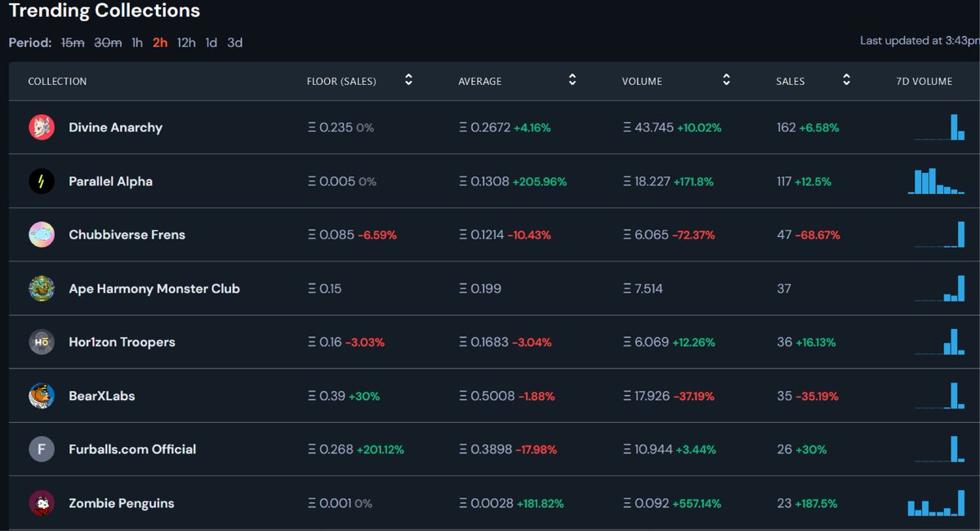980x531 pixels.
Task: Click Parallel Alpha average 0.1308
Action: click(x=484, y=181)
